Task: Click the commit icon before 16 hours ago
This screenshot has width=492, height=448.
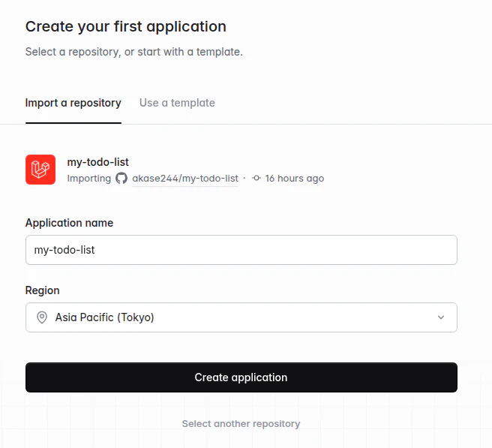Action: (x=256, y=178)
